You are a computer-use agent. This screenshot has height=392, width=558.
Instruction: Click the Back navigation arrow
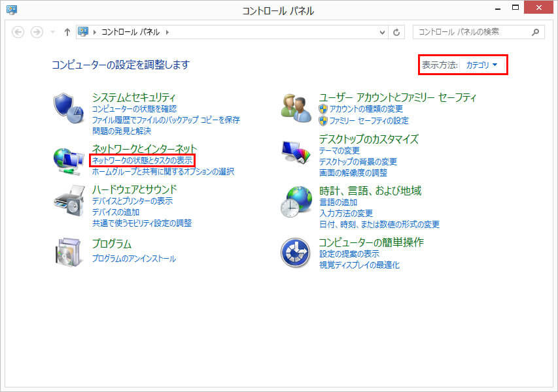click(x=18, y=32)
